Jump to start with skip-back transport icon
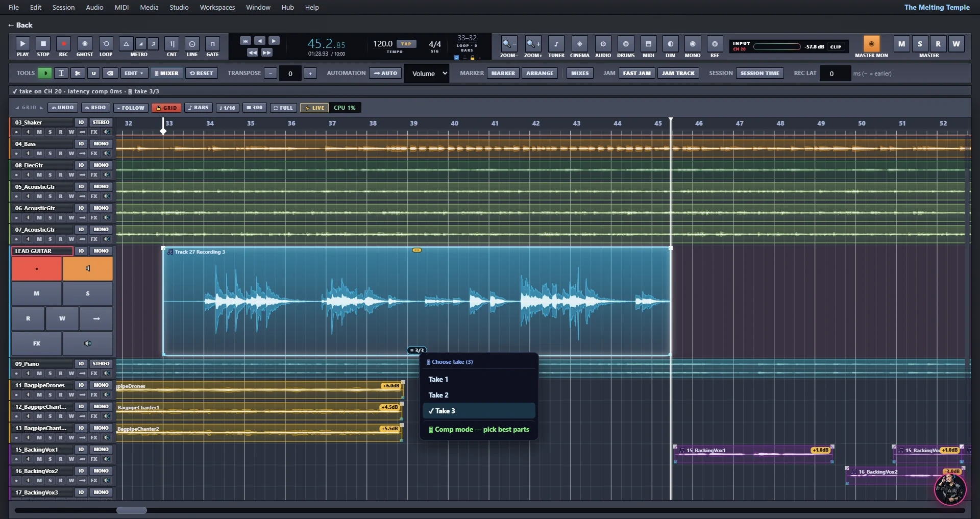Image resolution: width=980 pixels, height=519 pixels. point(246,41)
